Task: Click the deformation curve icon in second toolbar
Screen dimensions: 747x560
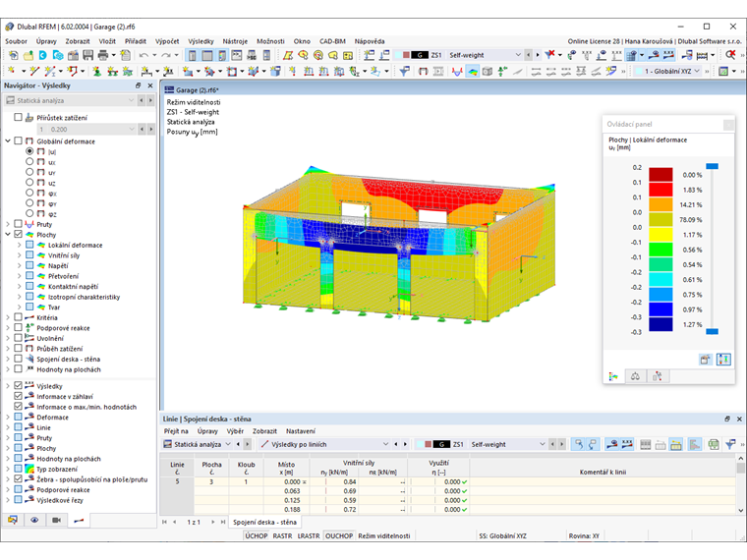Action: pyautogui.click(x=457, y=72)
